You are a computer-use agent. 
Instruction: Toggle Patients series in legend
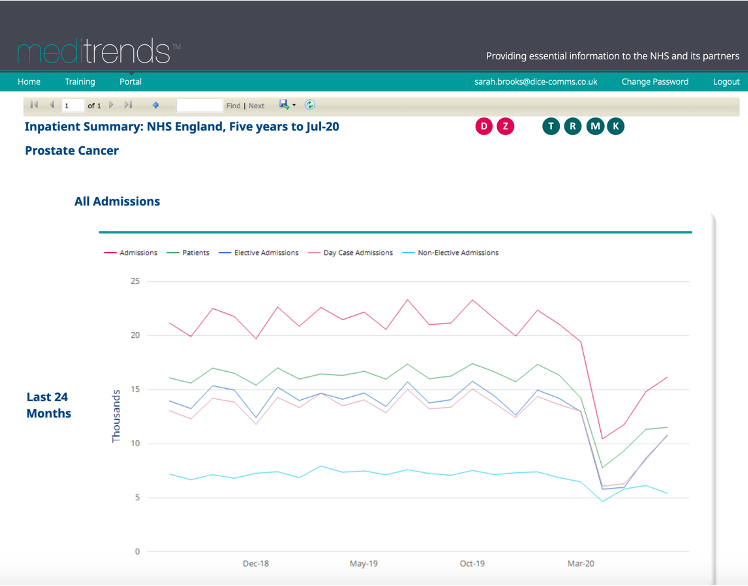[188, 252]
